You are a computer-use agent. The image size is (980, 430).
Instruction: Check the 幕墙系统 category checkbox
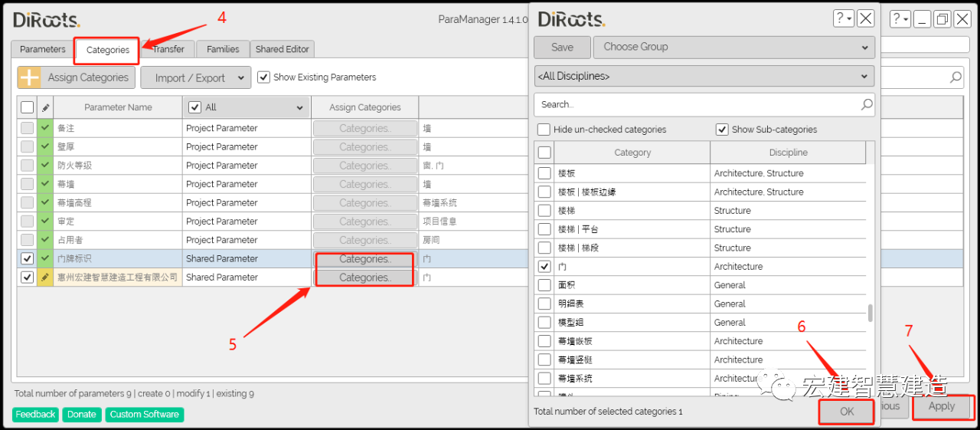[544, 379]
